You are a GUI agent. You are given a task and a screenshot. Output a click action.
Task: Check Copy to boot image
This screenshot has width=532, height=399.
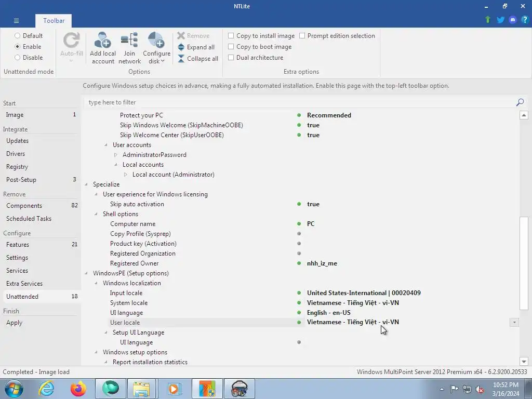(260, 46)
